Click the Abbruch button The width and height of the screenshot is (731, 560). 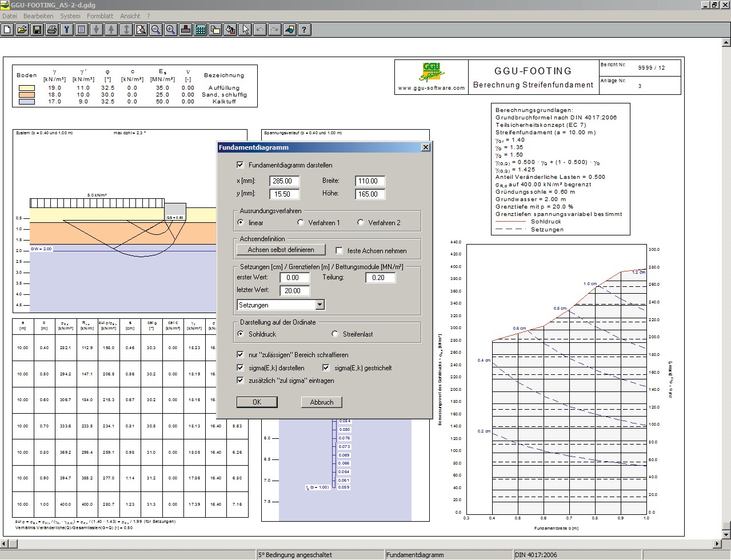point(322,402)
